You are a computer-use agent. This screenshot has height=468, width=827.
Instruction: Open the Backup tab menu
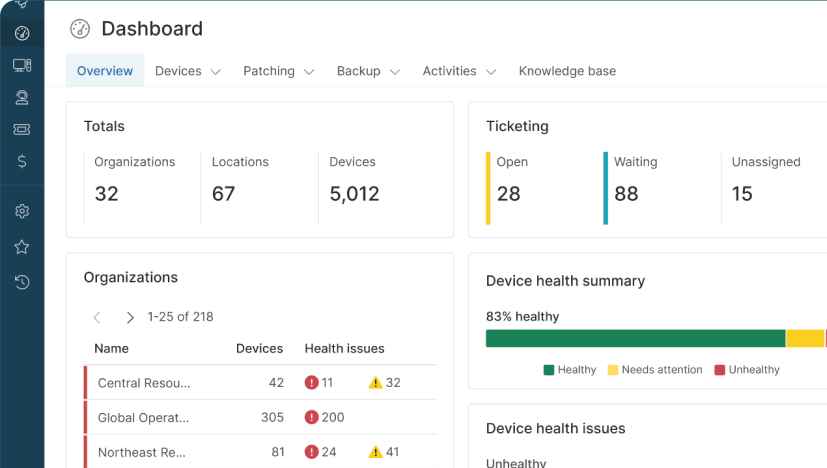click(368, 71)
